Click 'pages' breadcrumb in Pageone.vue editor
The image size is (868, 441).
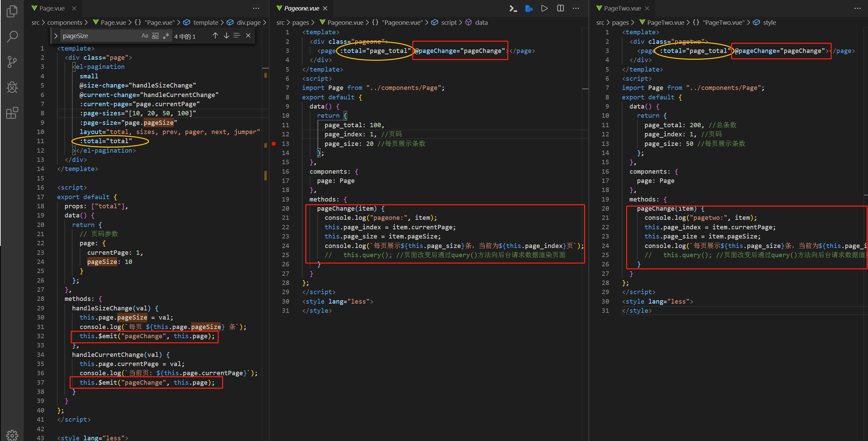click(301, 22)
